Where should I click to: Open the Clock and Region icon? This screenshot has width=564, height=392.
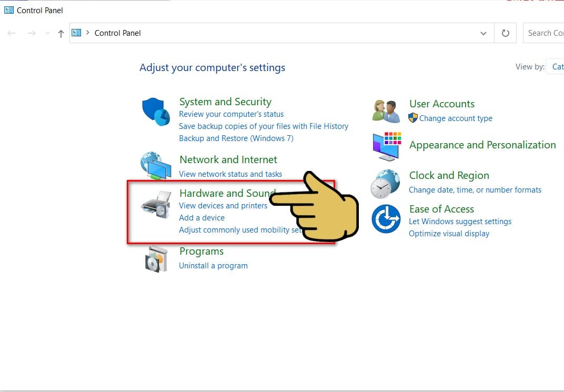385,184
